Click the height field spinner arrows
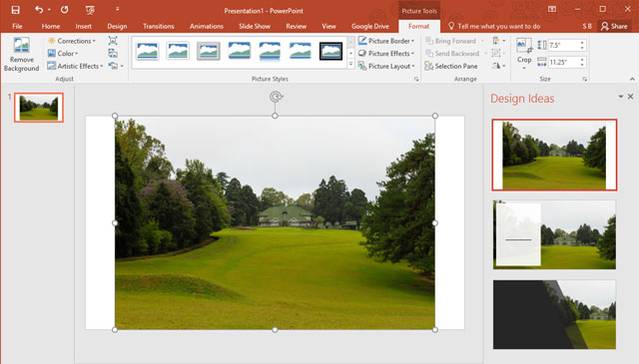The width and height of the screenshot is (639, 364). [x=582, y=45]
